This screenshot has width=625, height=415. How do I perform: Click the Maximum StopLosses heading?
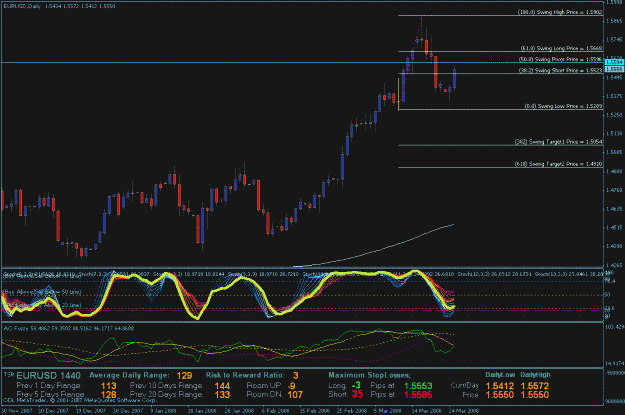coord(369,376)
